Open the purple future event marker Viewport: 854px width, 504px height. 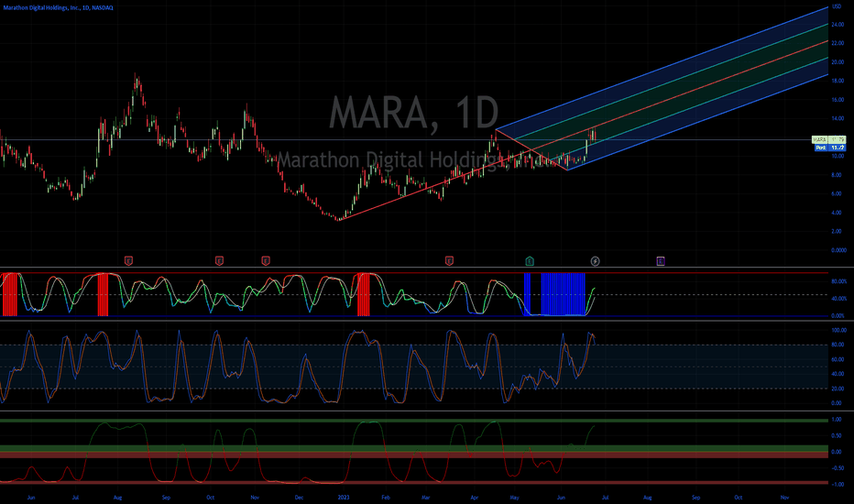(660, 261)
